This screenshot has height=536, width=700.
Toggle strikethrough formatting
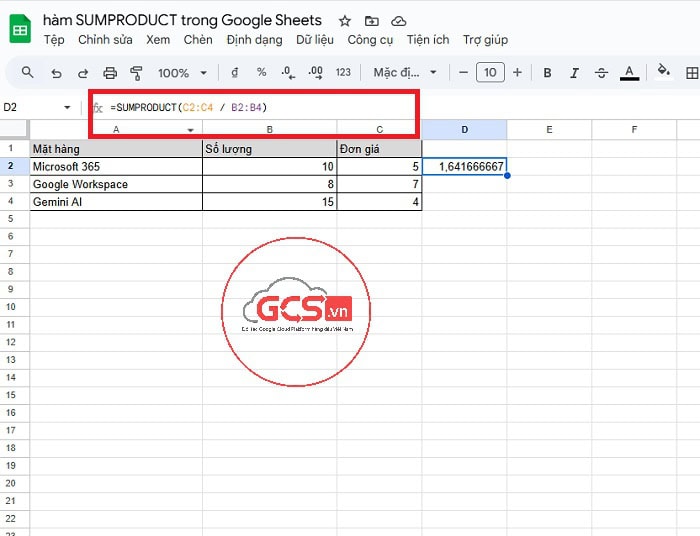(601, 73)
